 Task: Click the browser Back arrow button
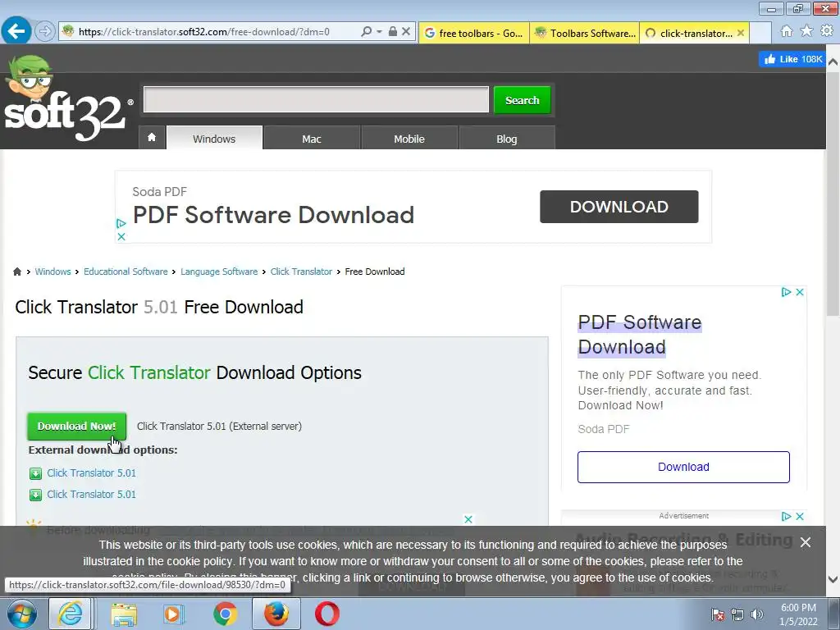[x=16, y=31]
